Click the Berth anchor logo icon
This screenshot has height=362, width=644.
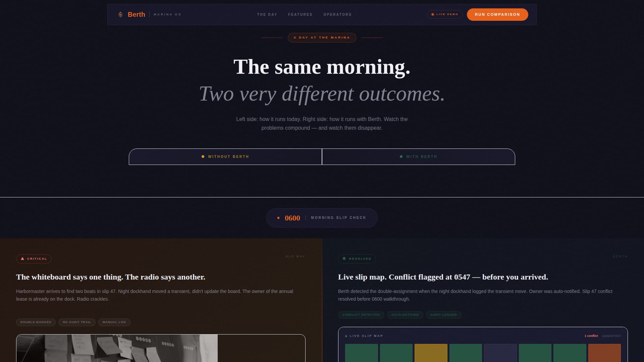pos(120,14)
